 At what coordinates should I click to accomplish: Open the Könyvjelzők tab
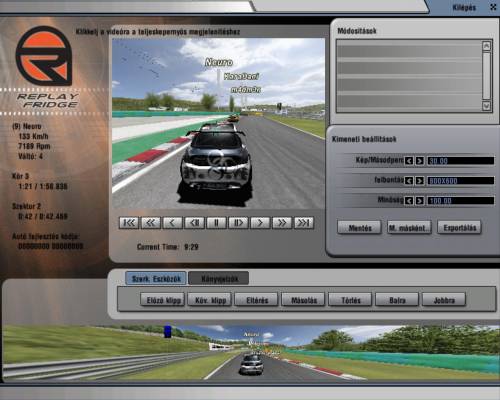(x=219, y=278)
